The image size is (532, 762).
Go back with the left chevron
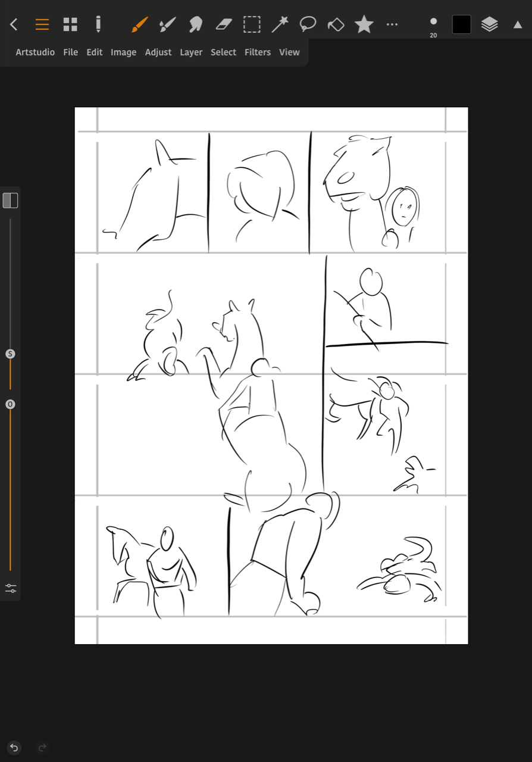click(14, 24)
